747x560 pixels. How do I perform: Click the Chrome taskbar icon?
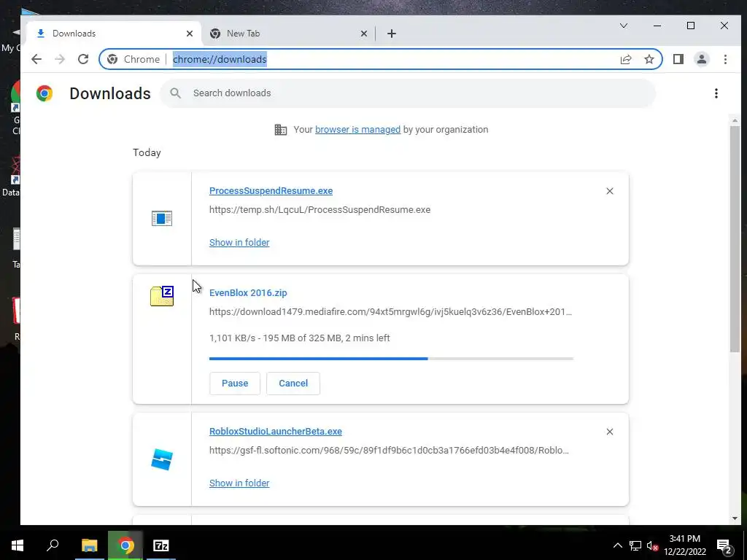(x=125, y=545)
